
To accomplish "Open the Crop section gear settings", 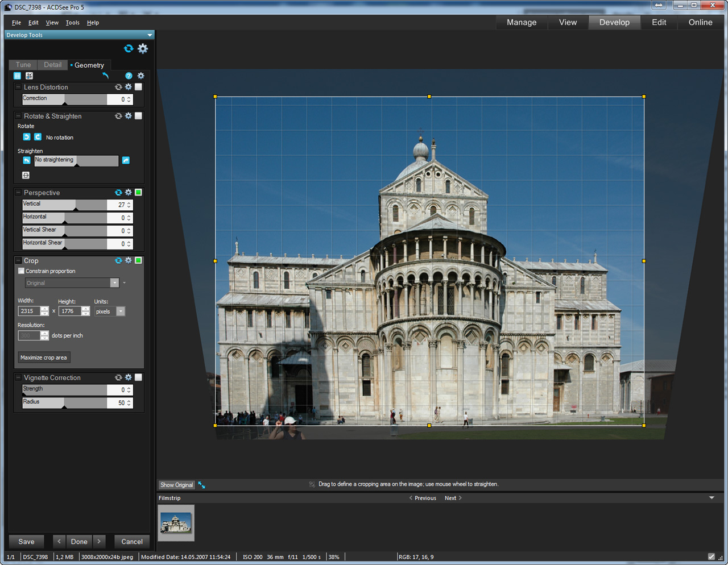I will click(x=129, y=260).
